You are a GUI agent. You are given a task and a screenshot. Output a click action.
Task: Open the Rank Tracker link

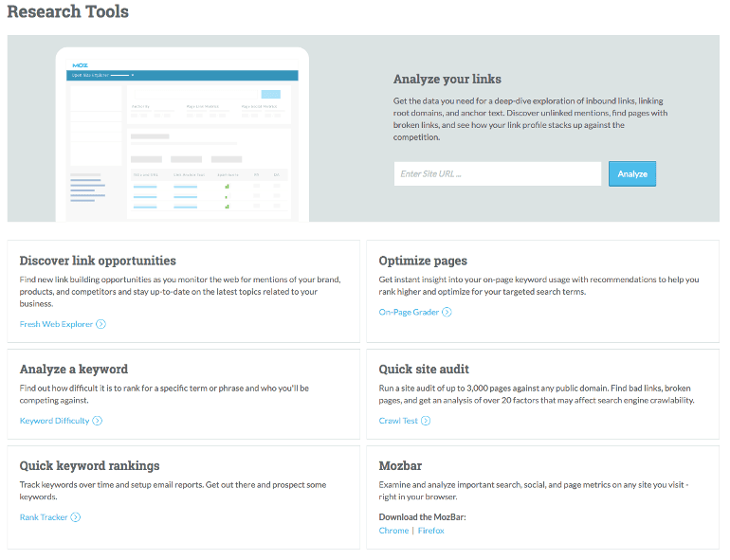[44, 517]
